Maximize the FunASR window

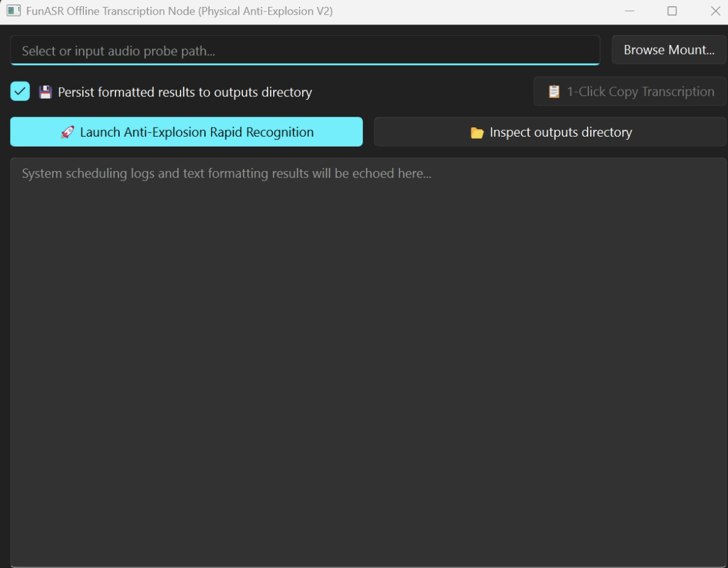(x=672, y=11)
